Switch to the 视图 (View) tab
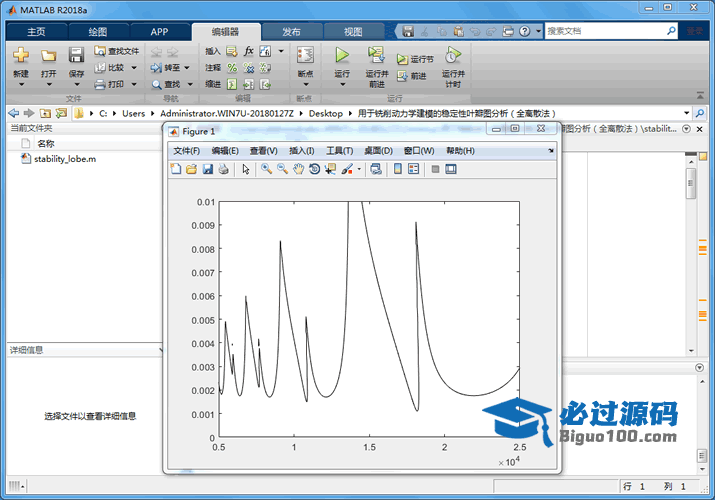 [353, 31]
